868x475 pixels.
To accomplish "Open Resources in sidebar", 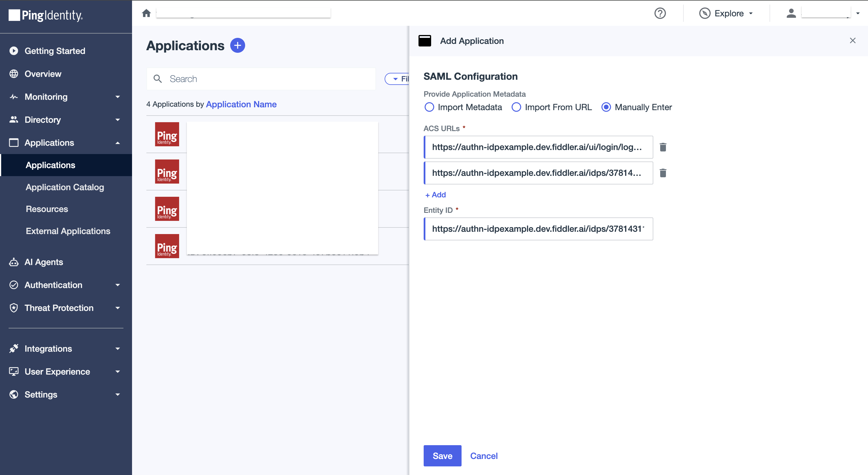I will pos(47,209).
